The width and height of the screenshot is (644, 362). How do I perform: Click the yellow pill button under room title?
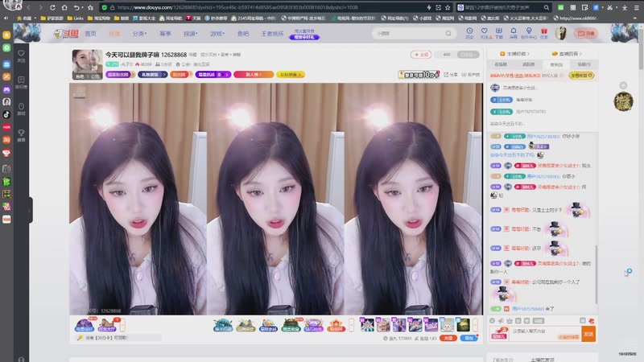point(291,74)
